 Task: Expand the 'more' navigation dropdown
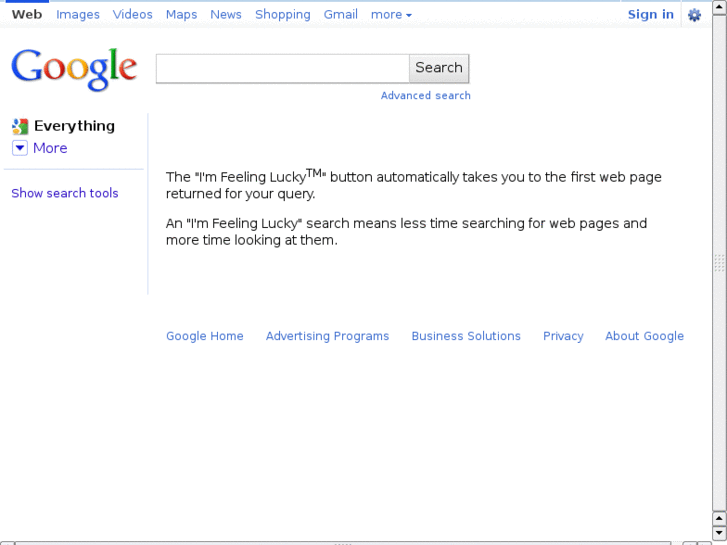(391, 15)
